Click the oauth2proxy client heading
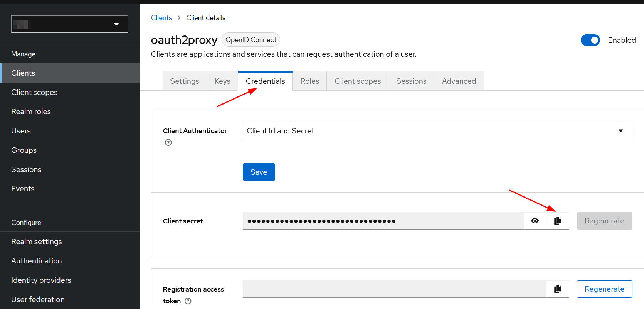Screen dimensions: 644x309 pyautogui.click(x=184, y=40)
